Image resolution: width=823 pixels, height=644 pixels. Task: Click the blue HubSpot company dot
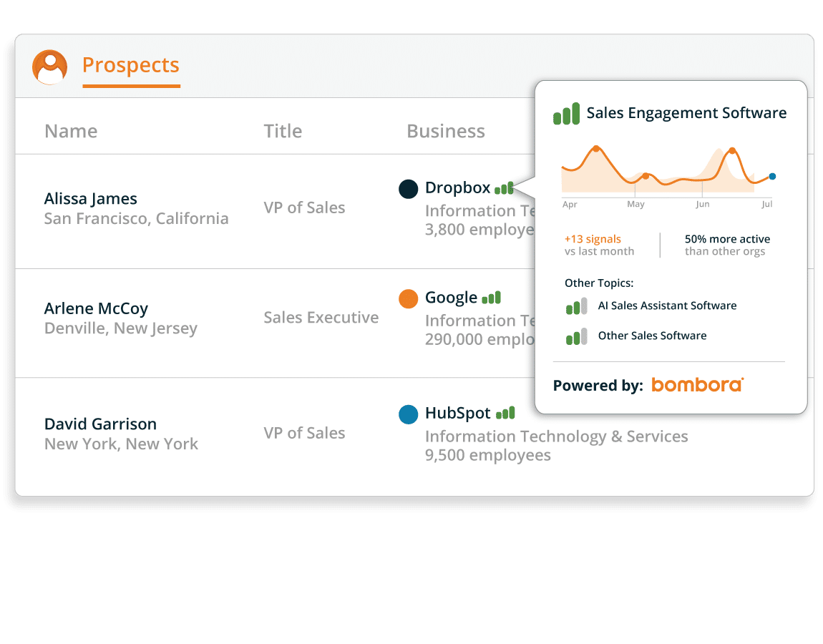408,414
